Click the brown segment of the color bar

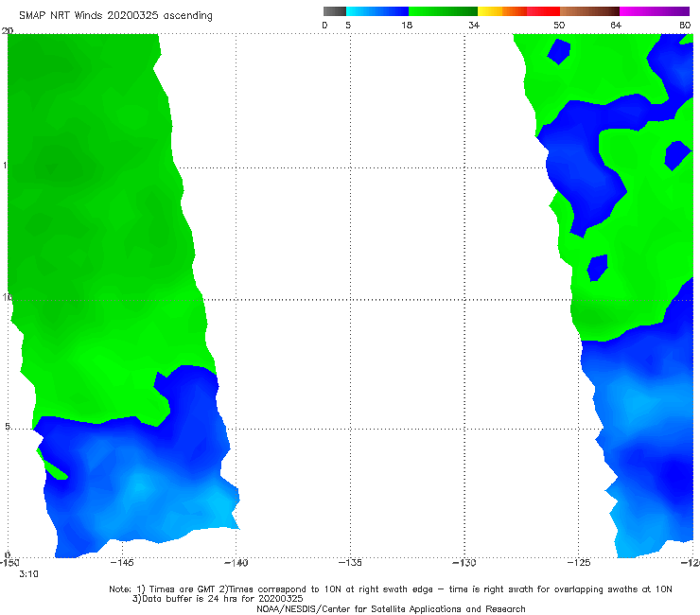[589, 11]
